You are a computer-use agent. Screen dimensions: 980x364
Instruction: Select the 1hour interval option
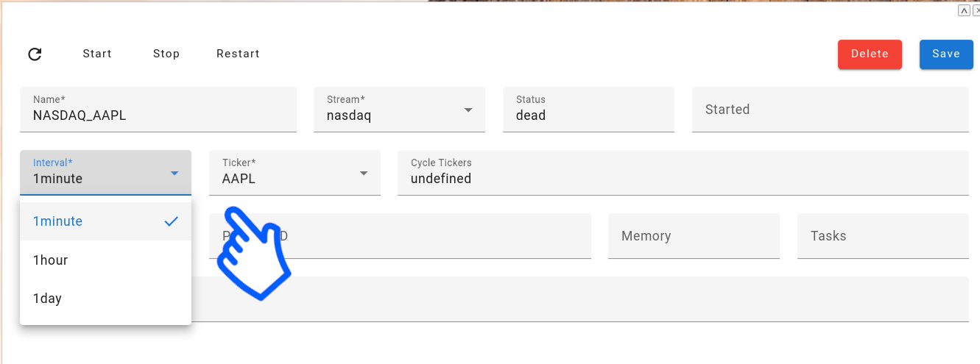[x=51, y=260]
